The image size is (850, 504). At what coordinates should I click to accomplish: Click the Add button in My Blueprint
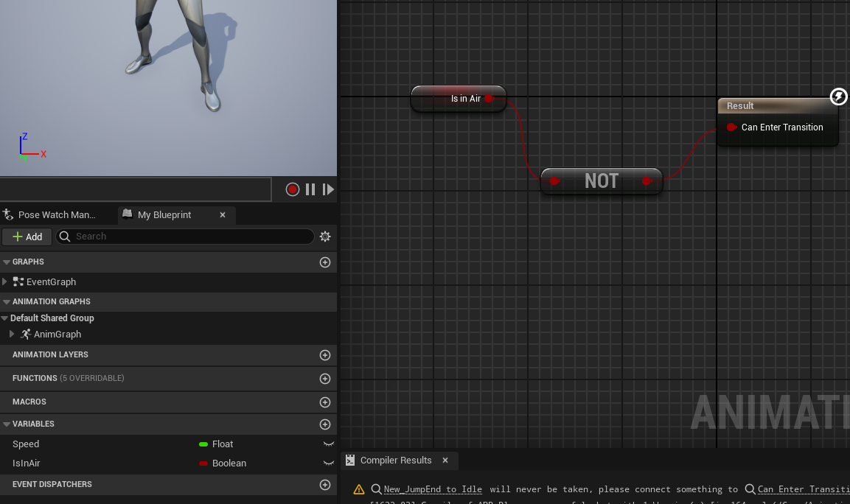pyautogui.click(x=27, y=237)
